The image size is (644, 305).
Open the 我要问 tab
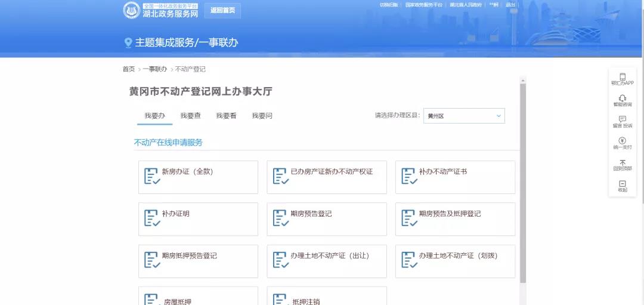click(x=262, y=116)
